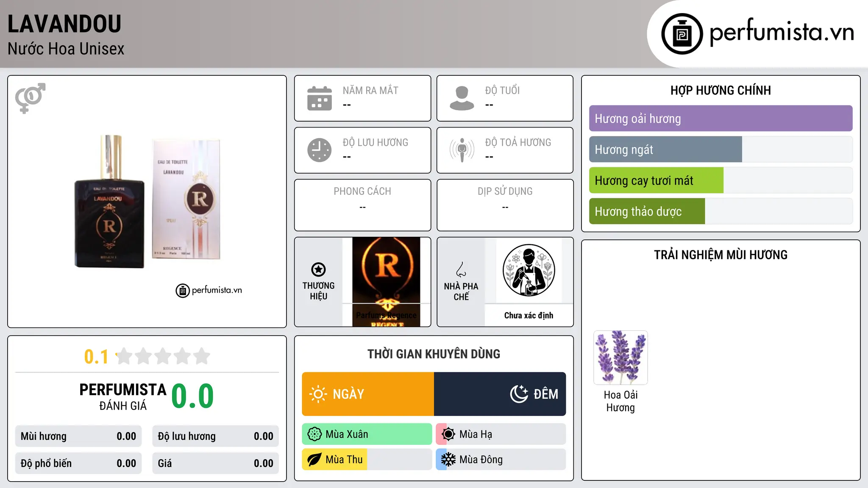Click the perfumista.vn perfume bottle logo icon
The height and width of the screenshot is (488, 868).
coord(682,34)
